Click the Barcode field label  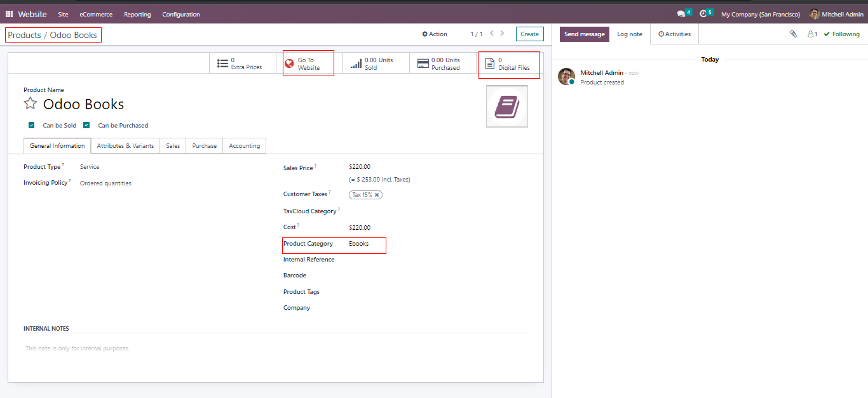(295, 275)
